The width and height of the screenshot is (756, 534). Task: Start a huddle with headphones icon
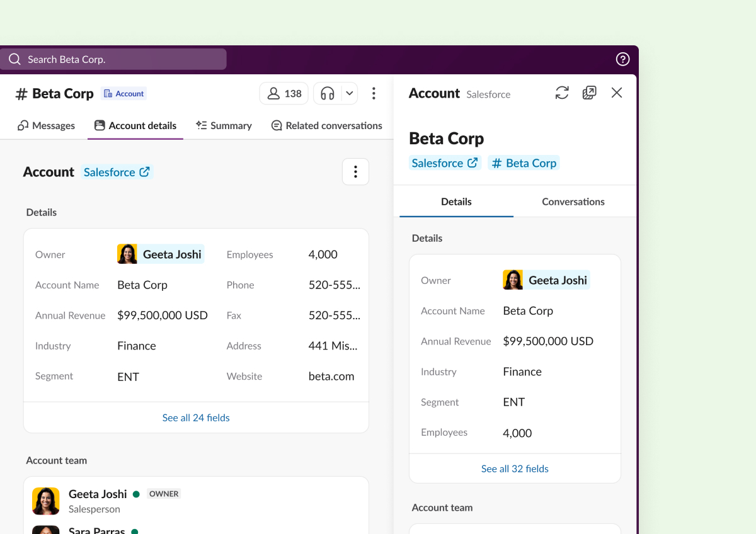coord(328,94)
